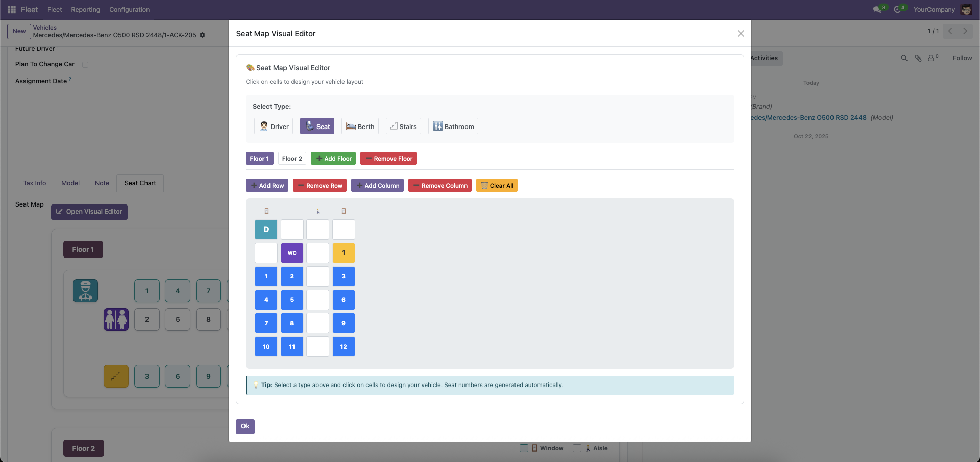Open the Reporting menu
Viewport: 980px width, 462px height.
(86, 10)
